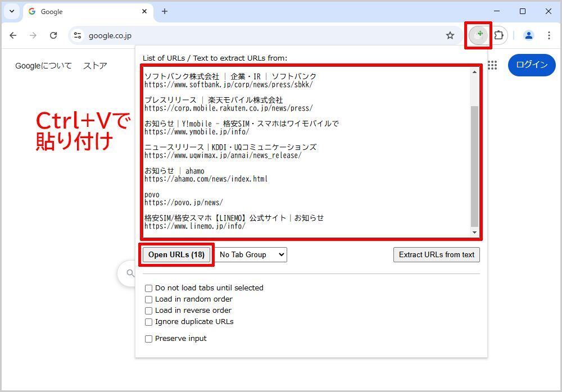The width and height of the screenshot is (562, 392).
Task: Open the Google apps grid icon
Action: 492,65
